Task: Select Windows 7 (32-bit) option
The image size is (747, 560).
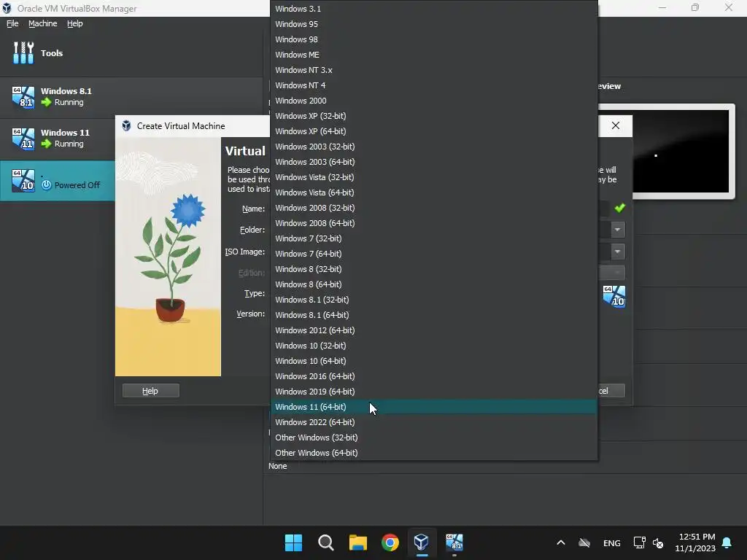Action: [x=434, y=238]
